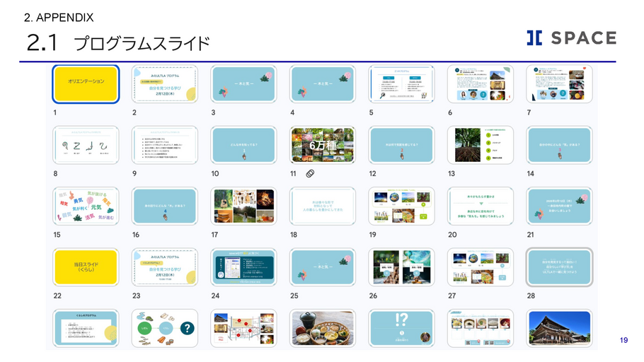Open slide 2 titled 自分を見つける学び
This screenshot has width=644, height=362.
coord(164,84)
